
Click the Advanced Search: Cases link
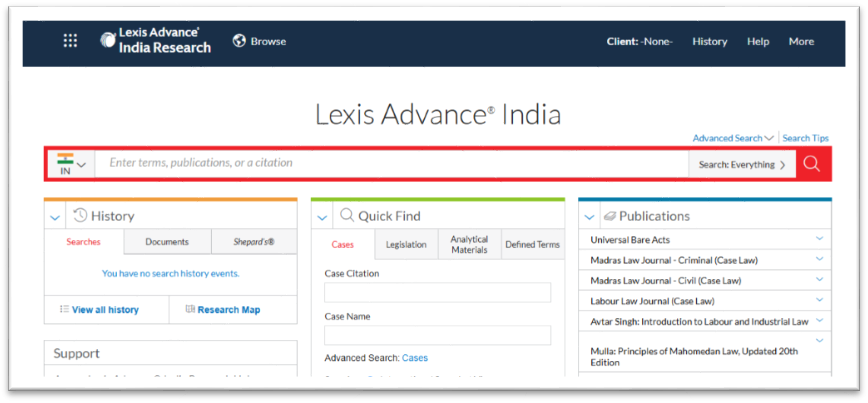pos(415,358)
